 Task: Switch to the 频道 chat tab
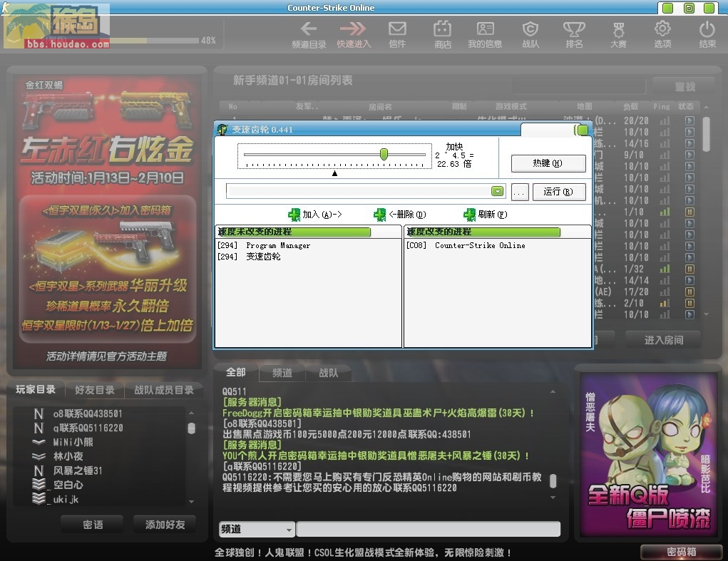coord(282,373)
